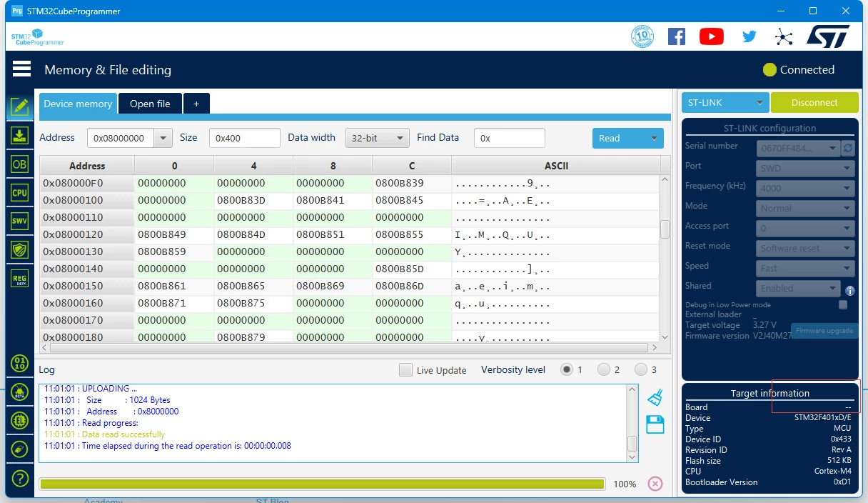This screenshot has height=503, width=868.
Task: Click the ST-LINK probe sidebar icon
Action: click(x=20, y=449)
